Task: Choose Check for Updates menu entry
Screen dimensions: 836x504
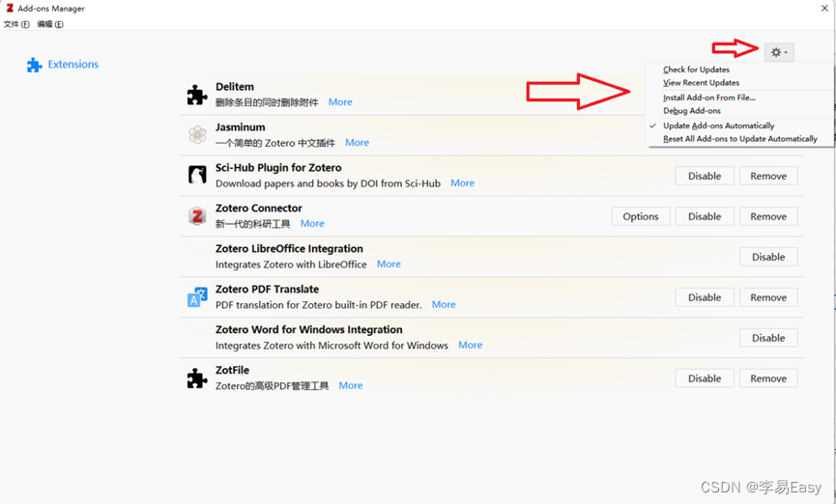Action: click(696, 70)
